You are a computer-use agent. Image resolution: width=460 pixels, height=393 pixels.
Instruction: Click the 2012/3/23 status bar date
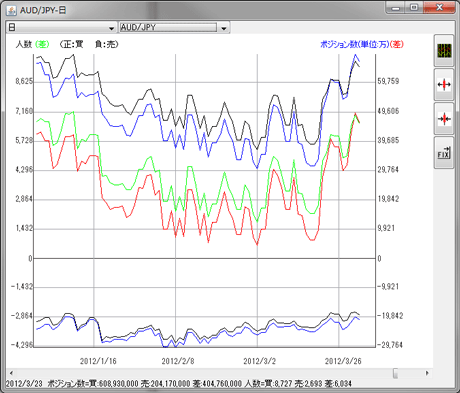pyautogui.click(x=24, y=384)
